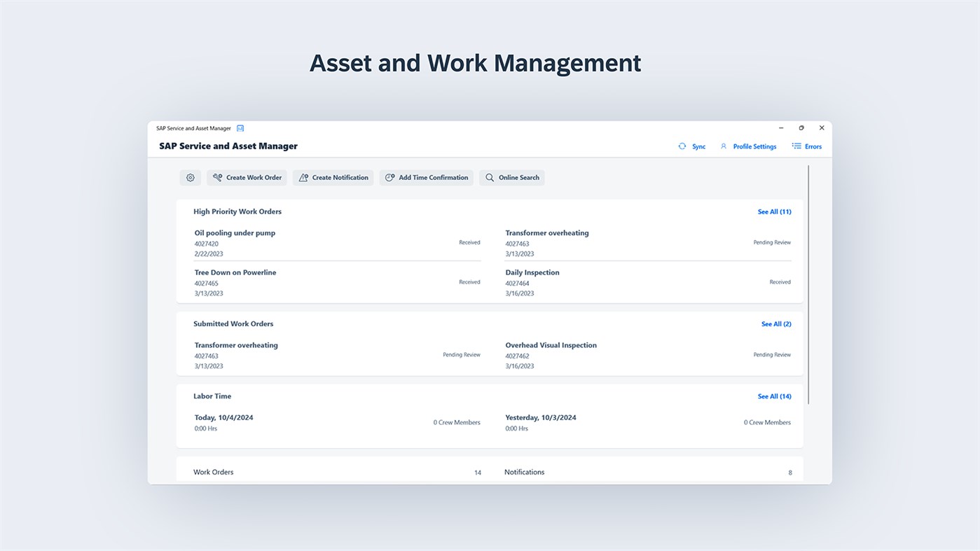This screenshot has height=551, width=980.
Task: Click the Errors list icon
Action: (x=795, y=146)
